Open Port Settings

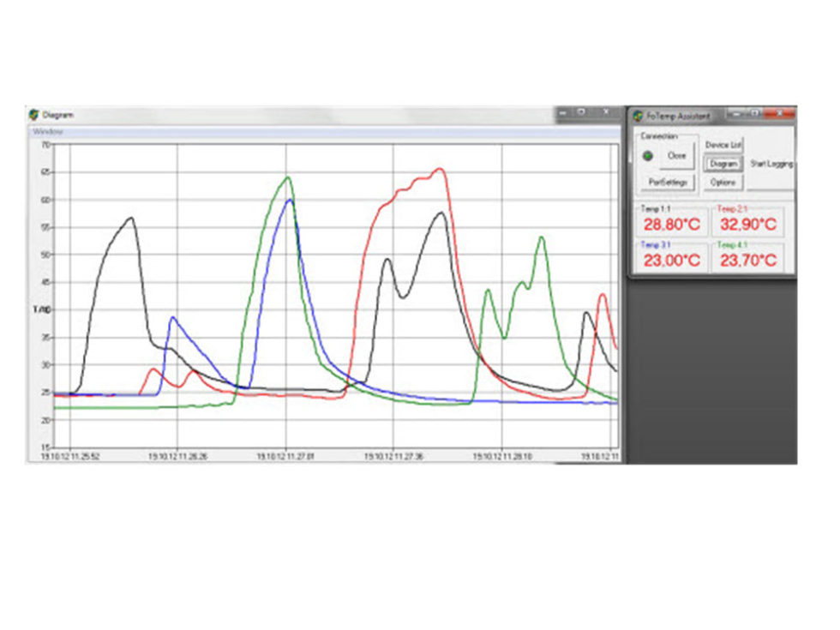(668, 182)
